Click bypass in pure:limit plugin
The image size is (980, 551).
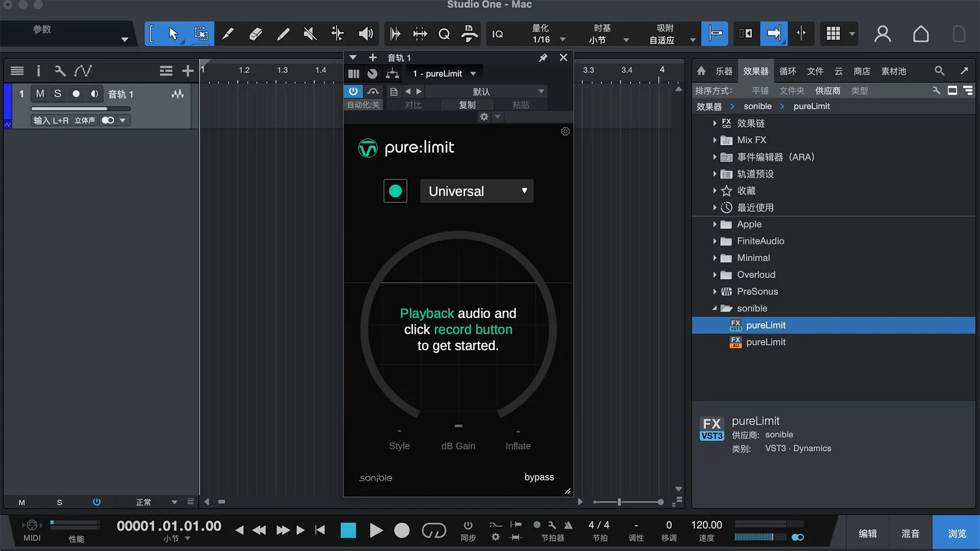[x=539, y=477]
